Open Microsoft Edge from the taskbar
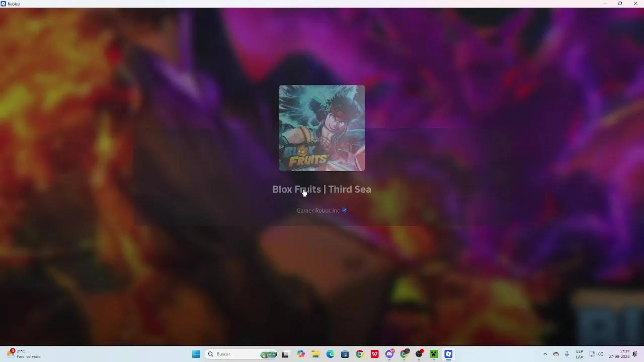The image size is (644, 362). tap(330, 354)
